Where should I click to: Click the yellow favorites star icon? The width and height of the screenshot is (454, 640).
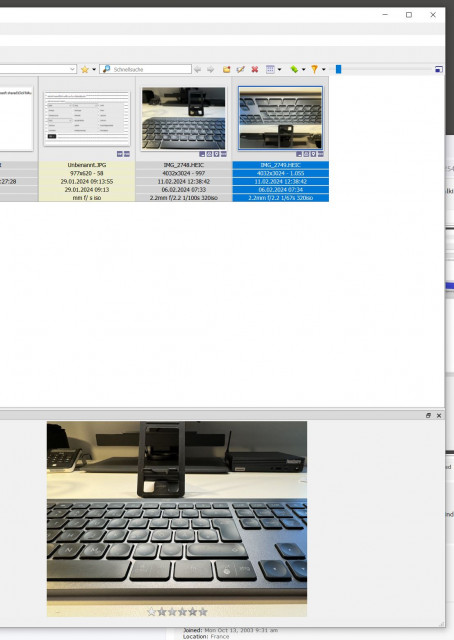85,69
